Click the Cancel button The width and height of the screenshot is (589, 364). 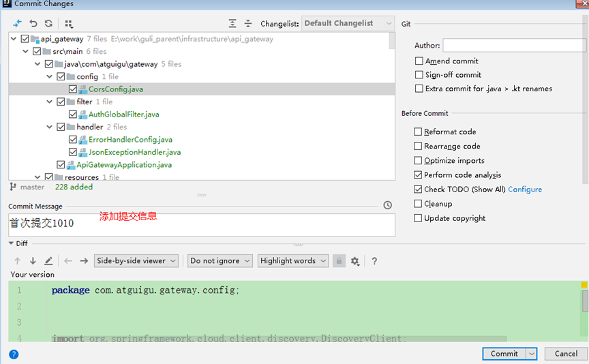click(x=566, y=354)
